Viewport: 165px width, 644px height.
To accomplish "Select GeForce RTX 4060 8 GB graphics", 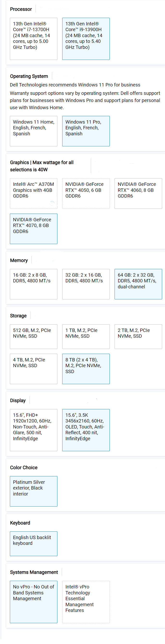I will (x=138, y=193).
